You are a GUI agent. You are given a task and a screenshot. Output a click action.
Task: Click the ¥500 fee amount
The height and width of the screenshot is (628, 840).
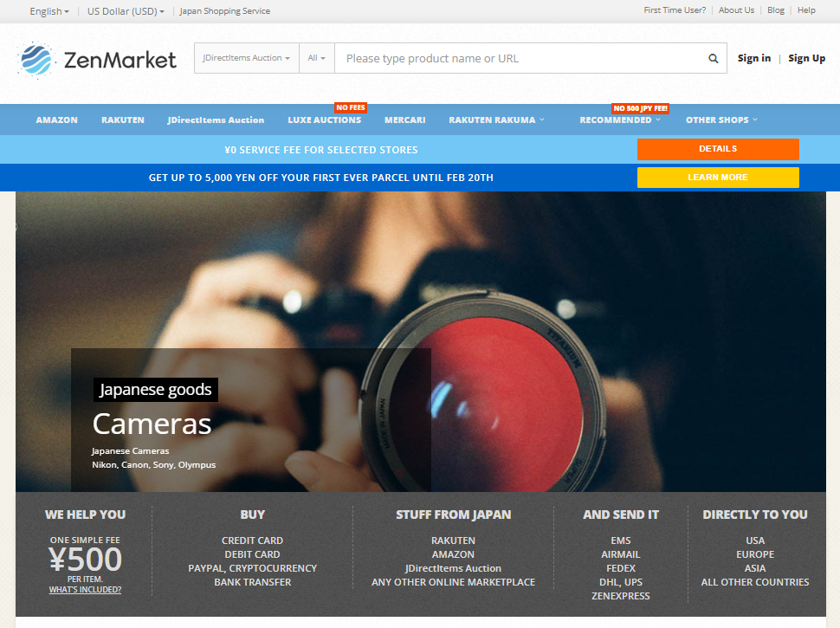pyautogui.click(x=85, y=560)
